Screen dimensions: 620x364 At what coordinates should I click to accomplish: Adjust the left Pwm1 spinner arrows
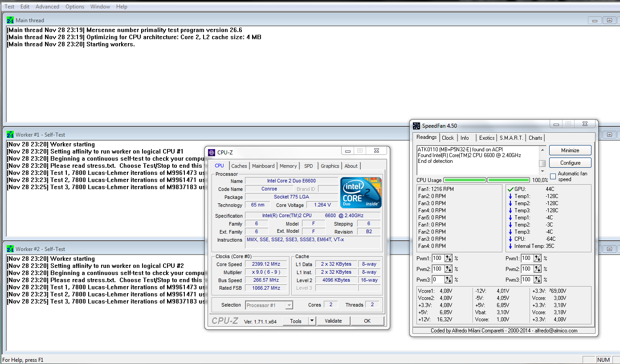point(449,259)
